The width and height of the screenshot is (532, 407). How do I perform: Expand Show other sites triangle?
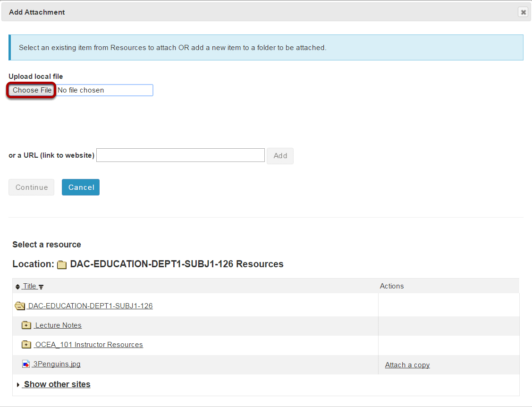[x=18, y=385]
